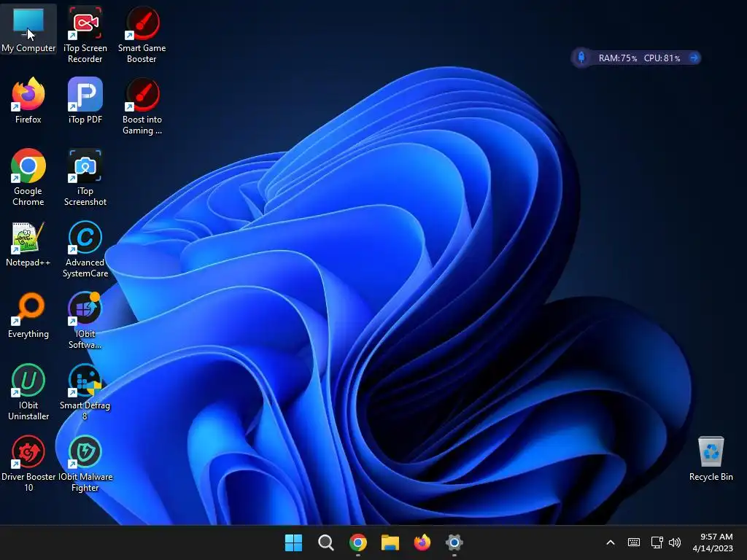Open the iTop PDF shortcut

pos(85,100)
